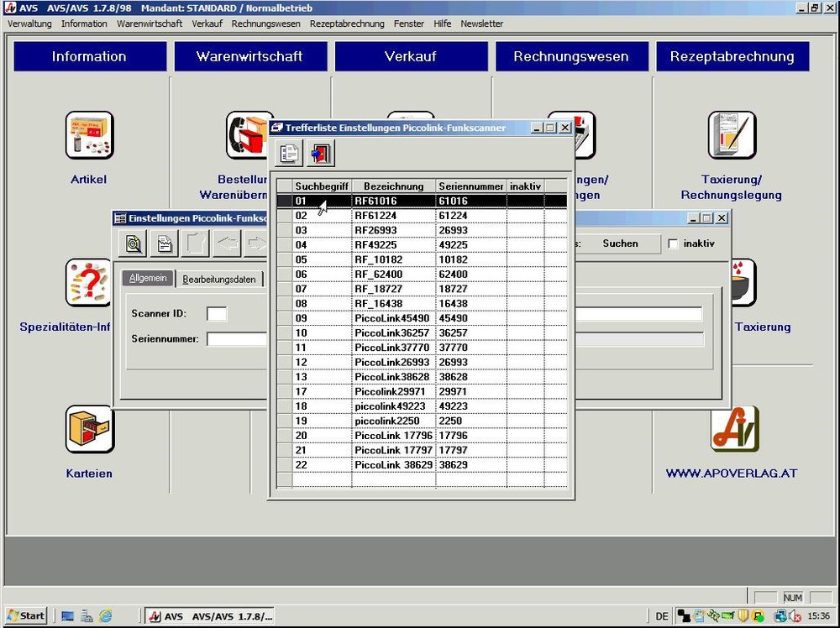Screen dimensions: 840x628
Task: Open the Windows Start menu
Action: pos(25,616)
